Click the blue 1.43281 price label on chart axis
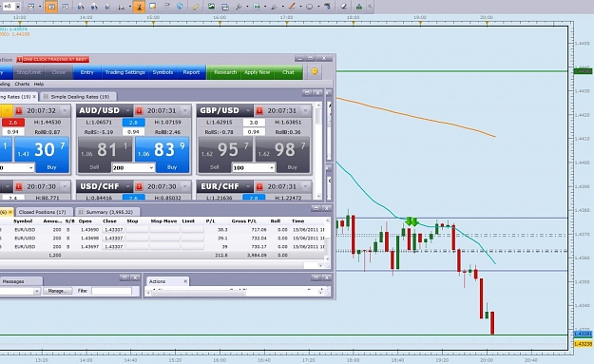This screenshot has width=594, height=364. [x=583, y=334]
